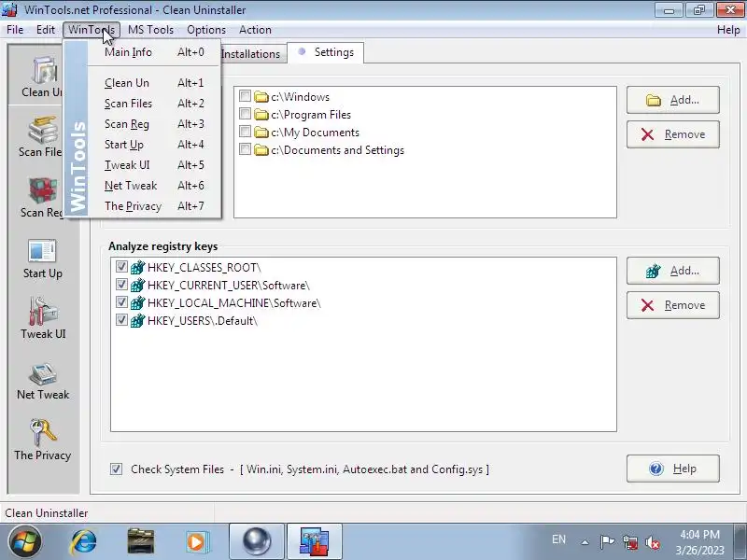Choose Main Info from WinTools menu
The width and height of the screenshot is (747, 560).
coord(154,52)
